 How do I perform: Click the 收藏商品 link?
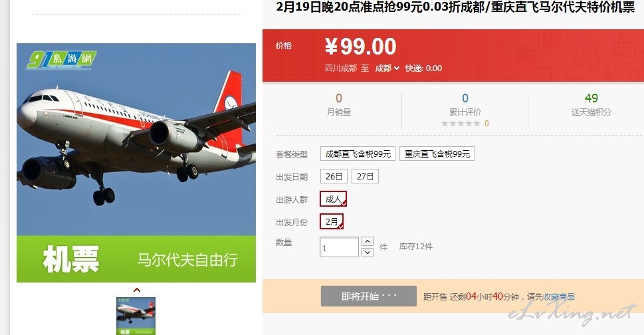point(559,297)
